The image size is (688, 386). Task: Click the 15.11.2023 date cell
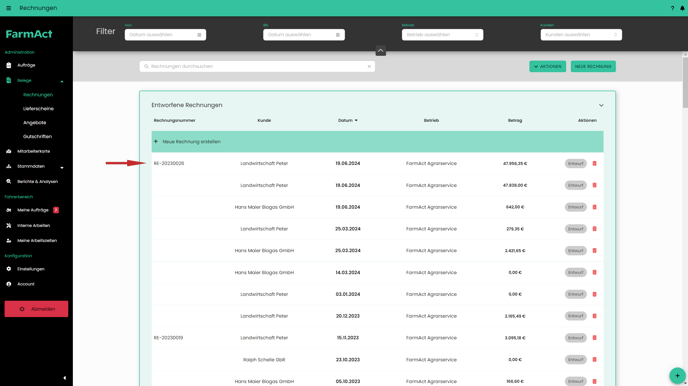[348, 338]
